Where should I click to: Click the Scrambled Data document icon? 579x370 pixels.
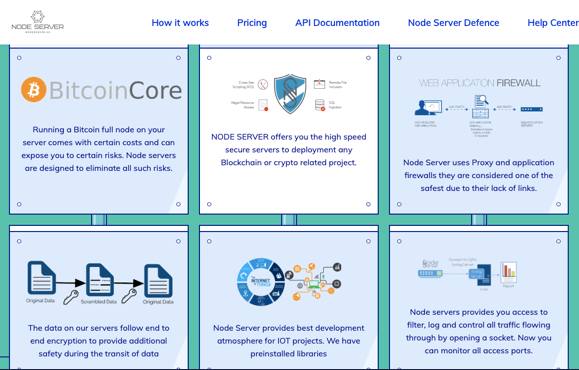pos(100,280)
